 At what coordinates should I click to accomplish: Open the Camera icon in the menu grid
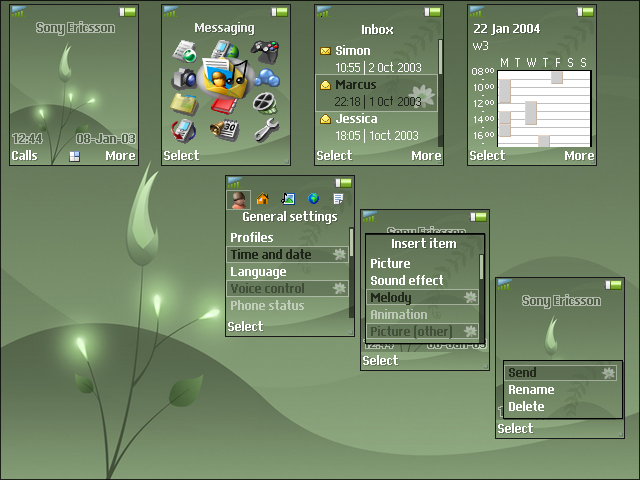pyautogui.click(x=184, y=79)
